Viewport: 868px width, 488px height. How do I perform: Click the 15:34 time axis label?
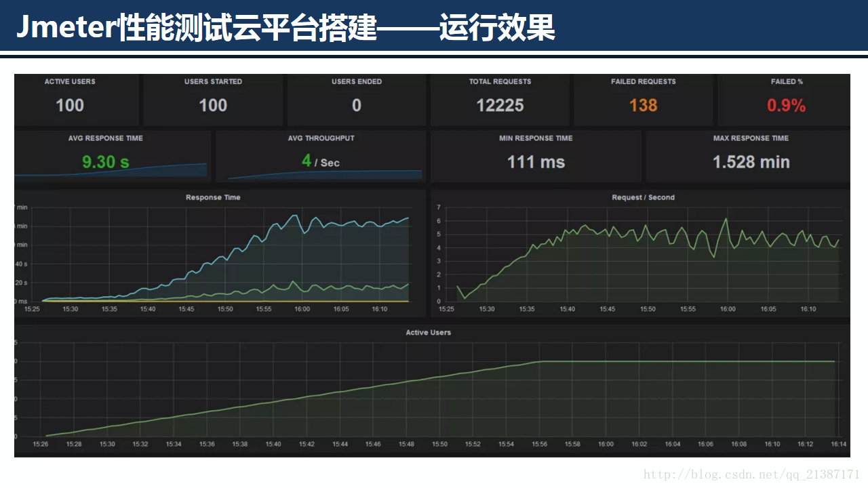click(174, 445)
